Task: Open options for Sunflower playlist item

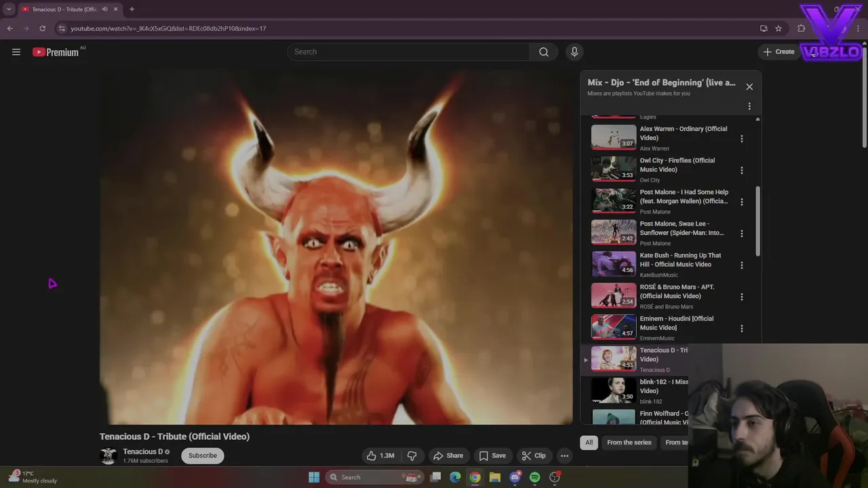Action: tap(741, 233)
